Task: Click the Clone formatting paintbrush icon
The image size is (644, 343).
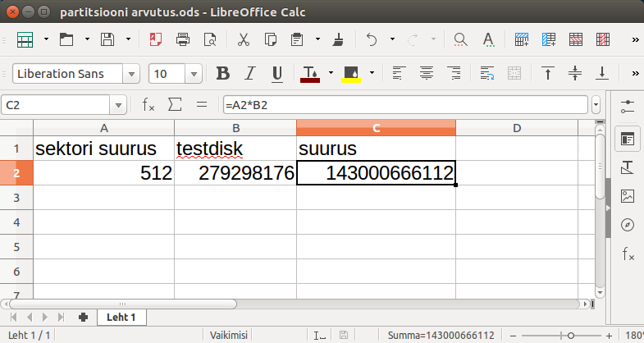Action: coord(338,39)
